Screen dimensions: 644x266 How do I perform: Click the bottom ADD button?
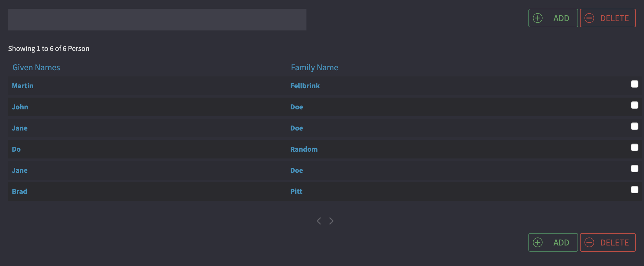[553, 242]
